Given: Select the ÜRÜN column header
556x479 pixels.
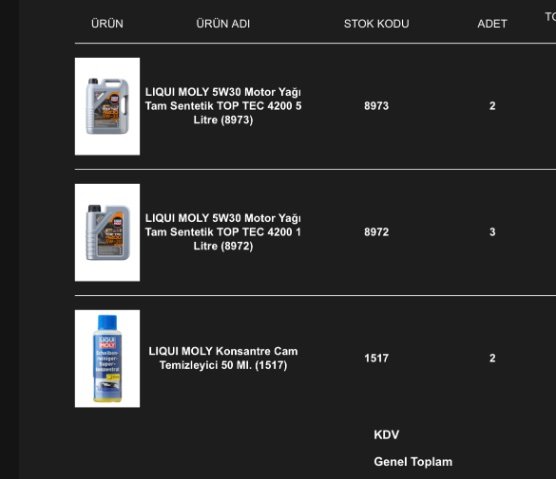Looking at the screenshot, I should (107, 24).
